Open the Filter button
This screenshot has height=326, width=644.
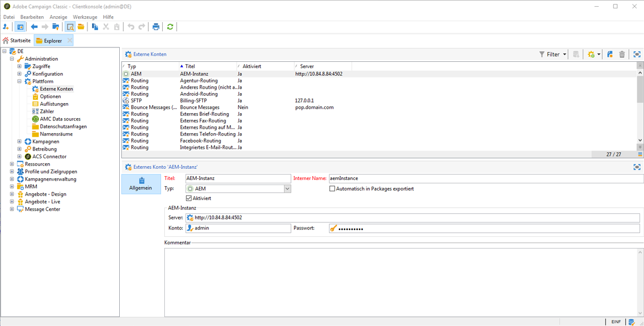click(549, 54)
